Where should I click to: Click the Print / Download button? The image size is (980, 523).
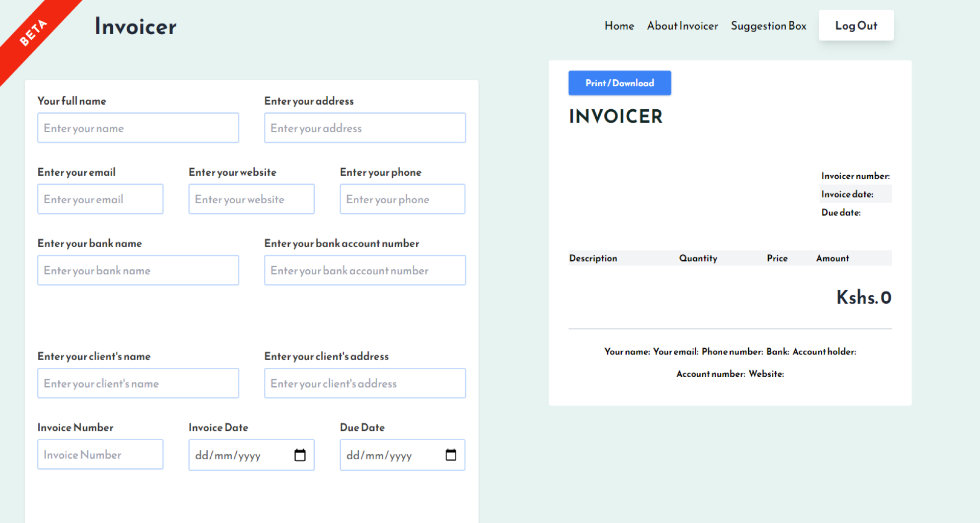(x=620, y=83)
